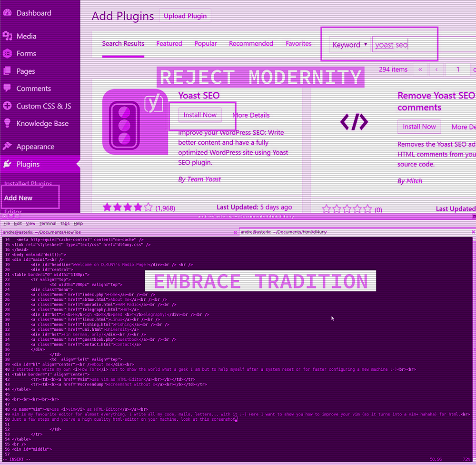
Task: Switch to the ~/Documents/html/dl4uny terminal tab
Action: point(357,232)
